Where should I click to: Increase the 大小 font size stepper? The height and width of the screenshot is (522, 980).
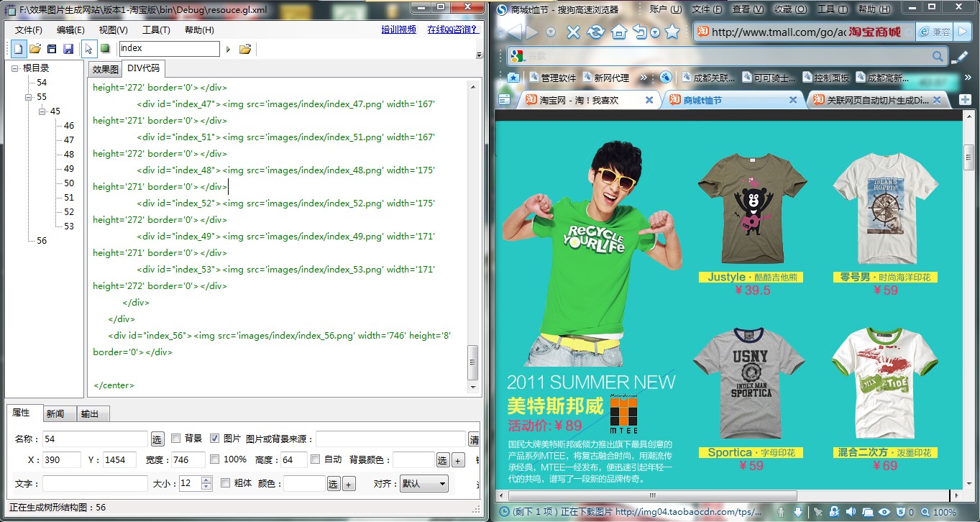tap(206, 480)
